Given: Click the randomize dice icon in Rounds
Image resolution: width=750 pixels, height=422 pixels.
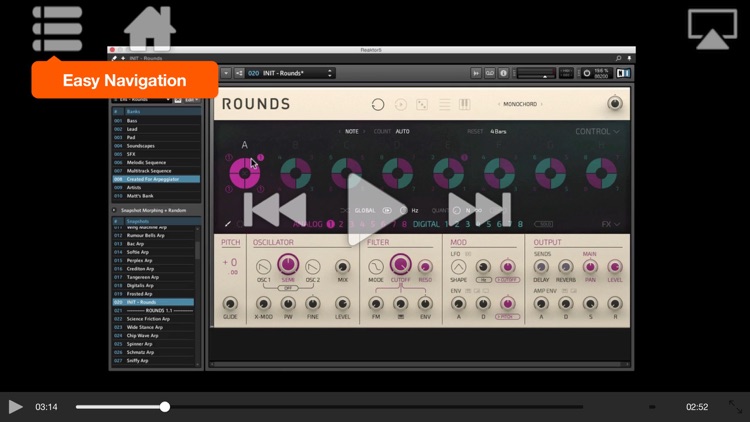Looking at the screenshot, I should point(422,104).
